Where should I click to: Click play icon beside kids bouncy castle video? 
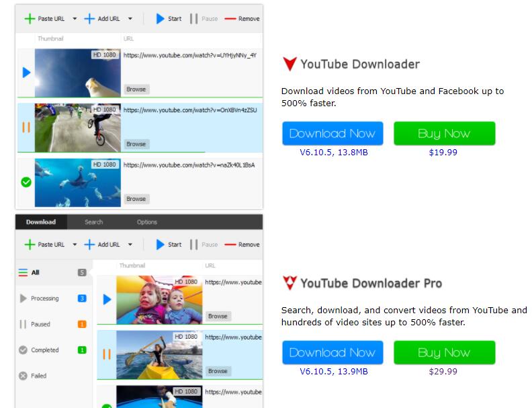coord(107,299)
